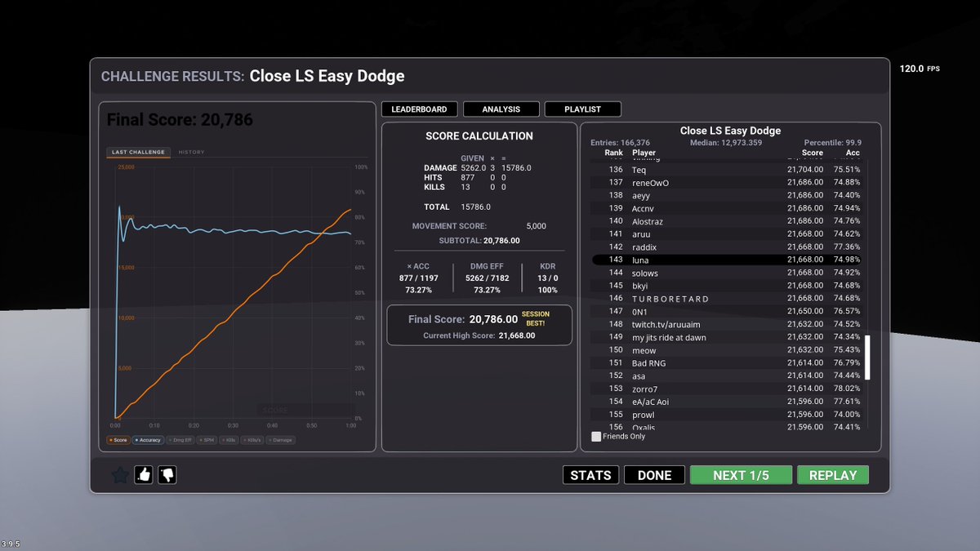The image size is (980, 551).
Task: Switch to the History tab
Action: coord(192,152)
